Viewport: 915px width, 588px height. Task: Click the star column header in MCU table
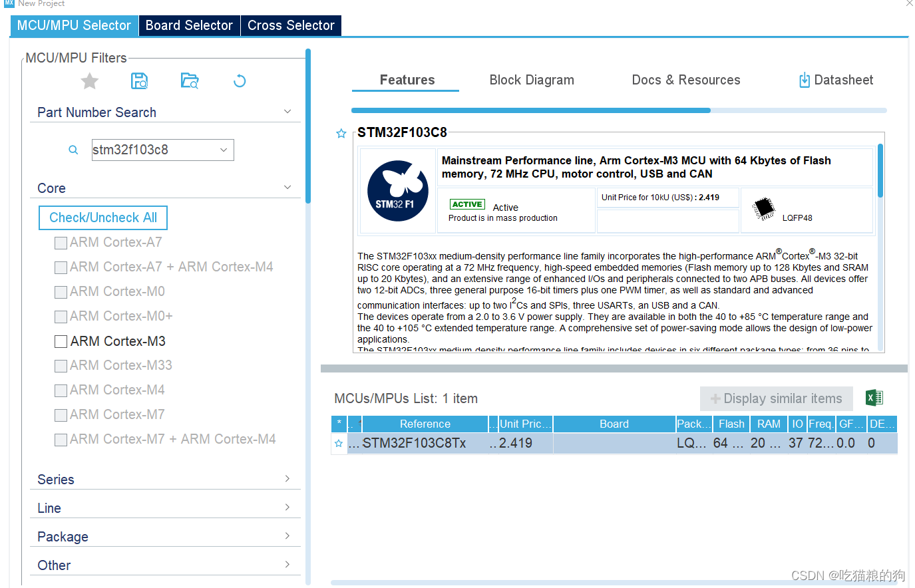click(339, 424)
